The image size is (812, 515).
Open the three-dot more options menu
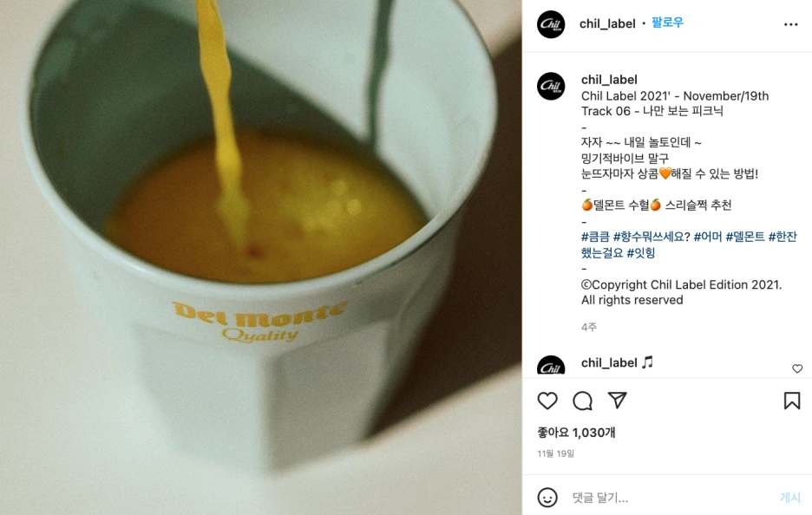[791, 24]
